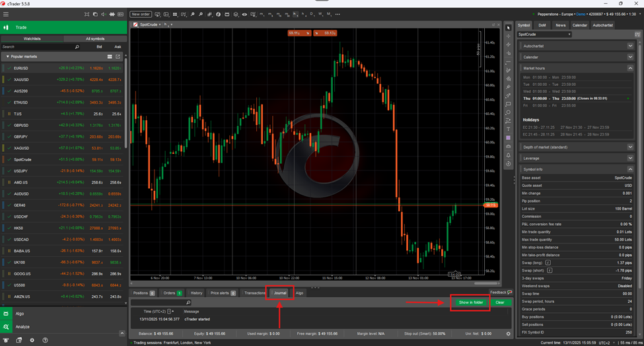Click the help question mark icon

tap(44, 341)
